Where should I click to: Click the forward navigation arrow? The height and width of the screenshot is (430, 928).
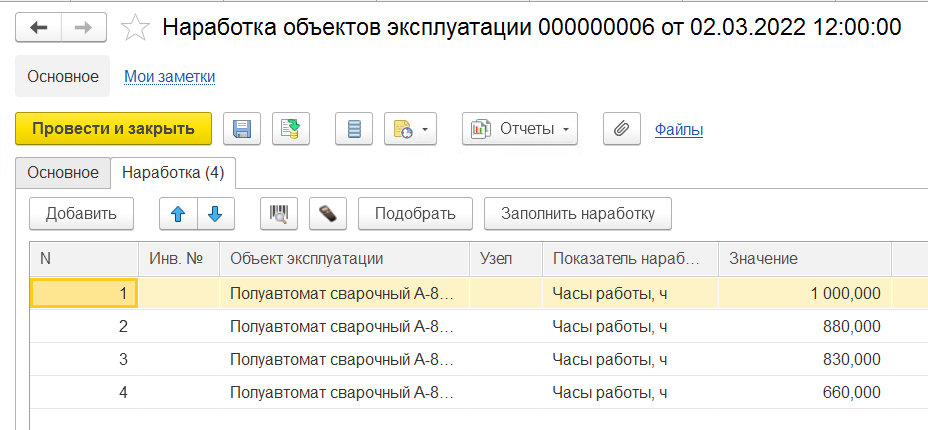point(84,28)
